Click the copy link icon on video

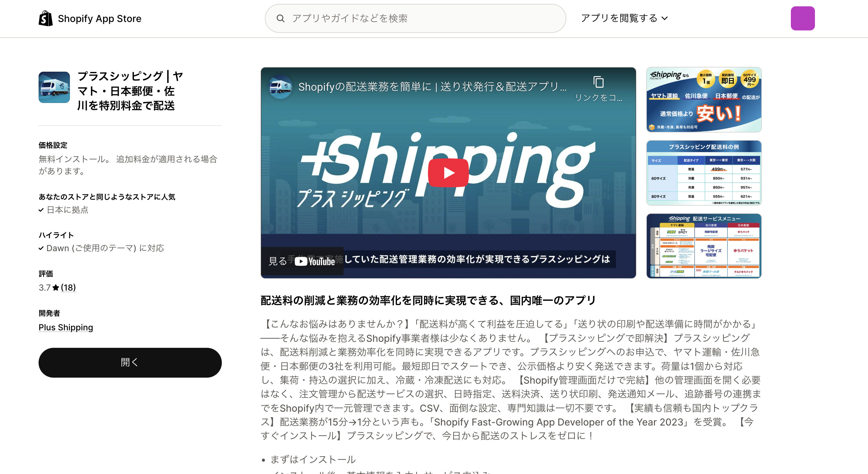(x=599, y=82)
